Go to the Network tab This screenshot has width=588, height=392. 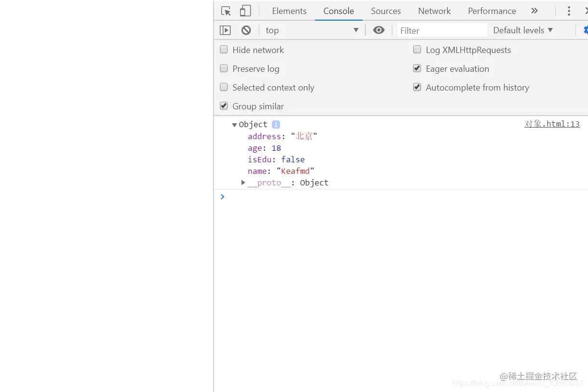434,11
